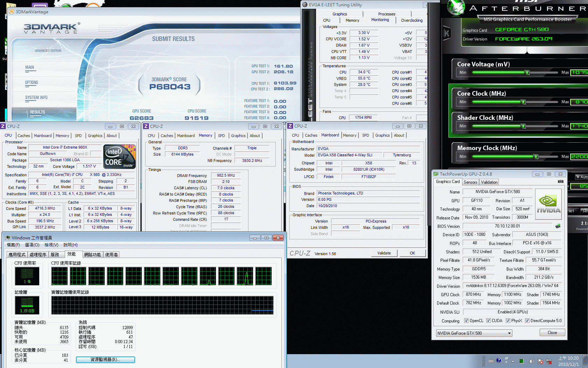The image size is (588, 368).
Task: Click the 3DMarkVantage title bar icon
Action: click(12, 12)
